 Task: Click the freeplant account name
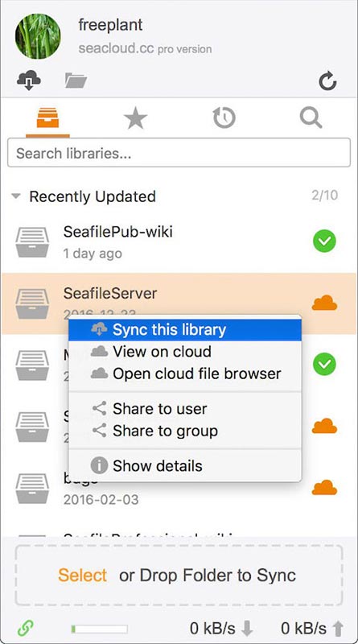click(110, 25)
